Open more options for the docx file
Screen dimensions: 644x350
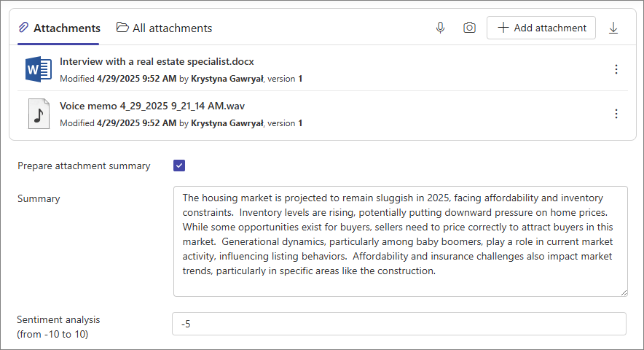tap(616, 69)
